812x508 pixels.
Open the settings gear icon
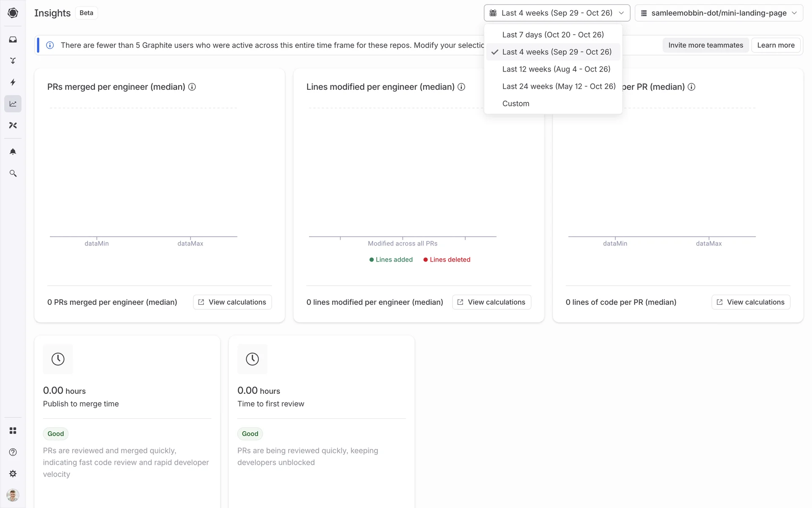[x=13, y=474]
